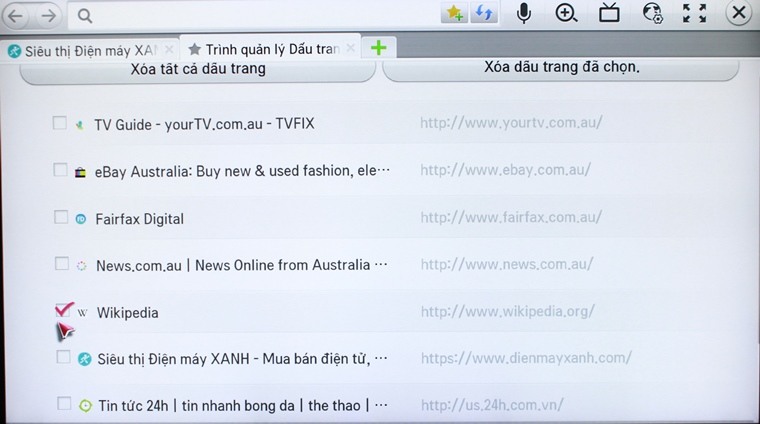The height and width of the screenshot is (424, 760).
Task: Check the Tin tức 24h bookmark checkbox
Action: click(64, 404)
